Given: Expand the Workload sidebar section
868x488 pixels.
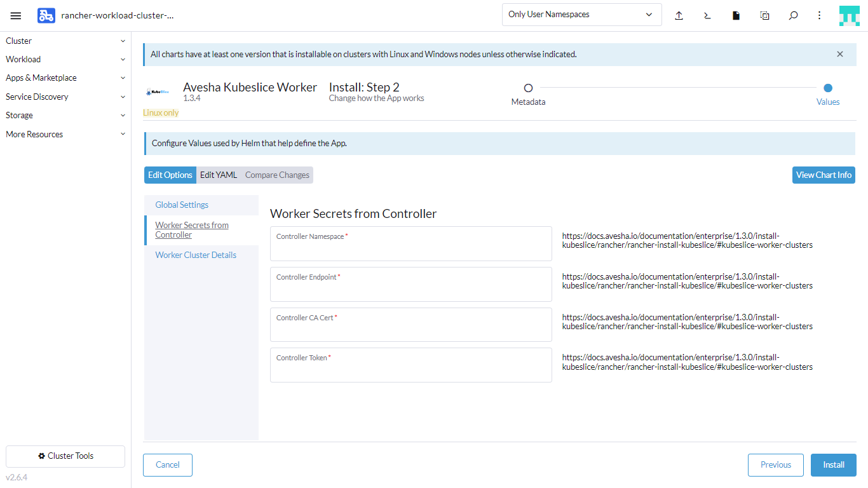Looking at the screenshot, I should pos(65,59).
